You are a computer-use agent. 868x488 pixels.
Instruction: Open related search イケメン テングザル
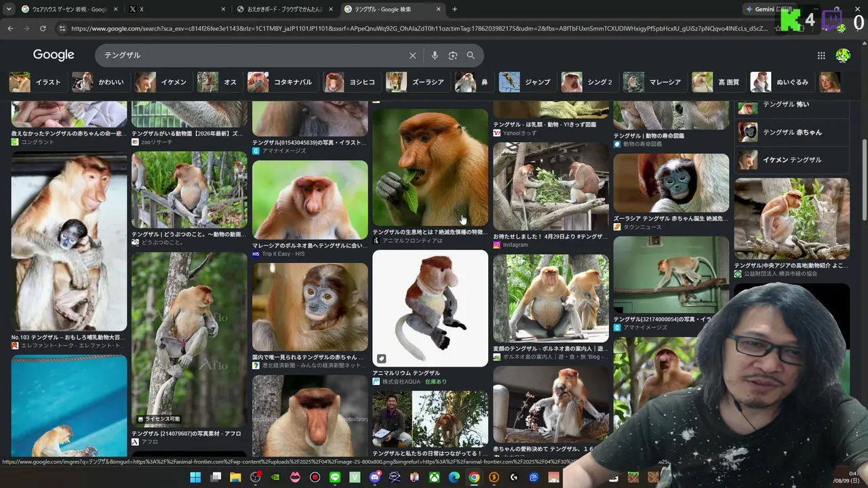pos(792,160)
